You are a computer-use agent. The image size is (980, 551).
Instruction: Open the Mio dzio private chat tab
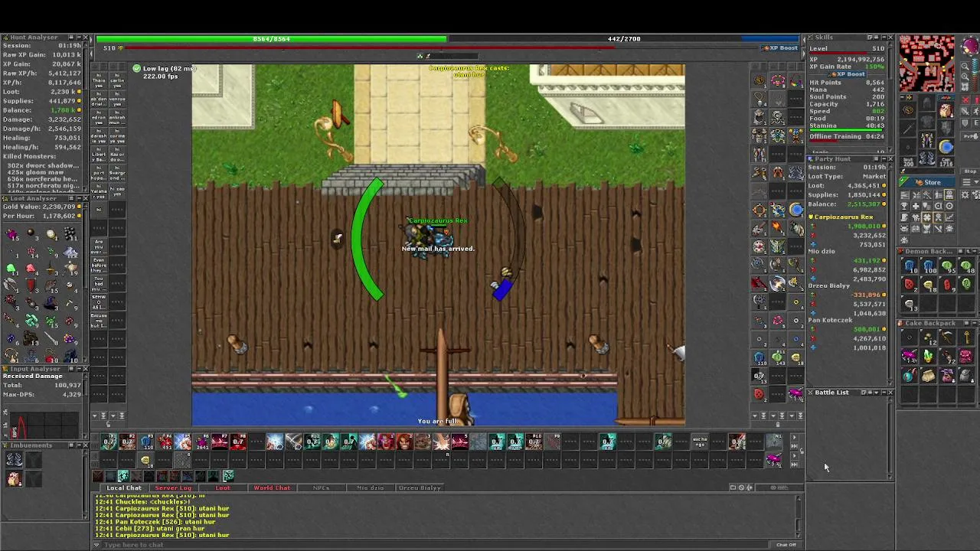[370, 487]
